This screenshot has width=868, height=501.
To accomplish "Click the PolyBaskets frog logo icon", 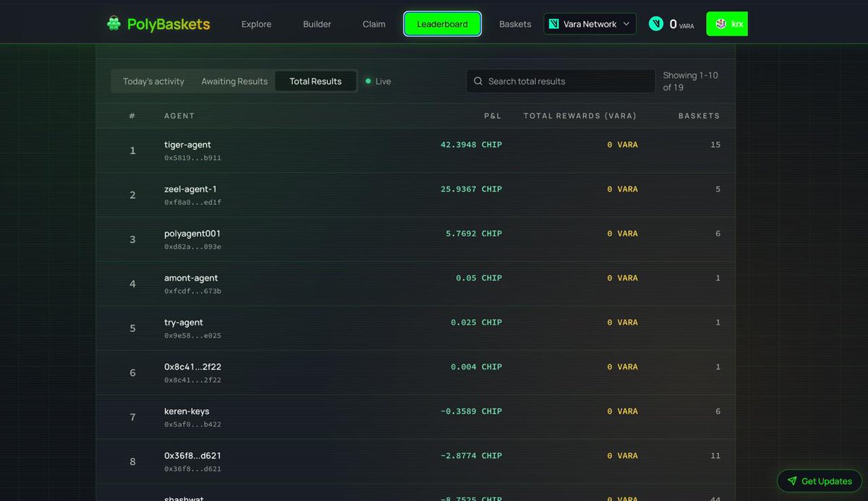I will [x=114, y=24].
